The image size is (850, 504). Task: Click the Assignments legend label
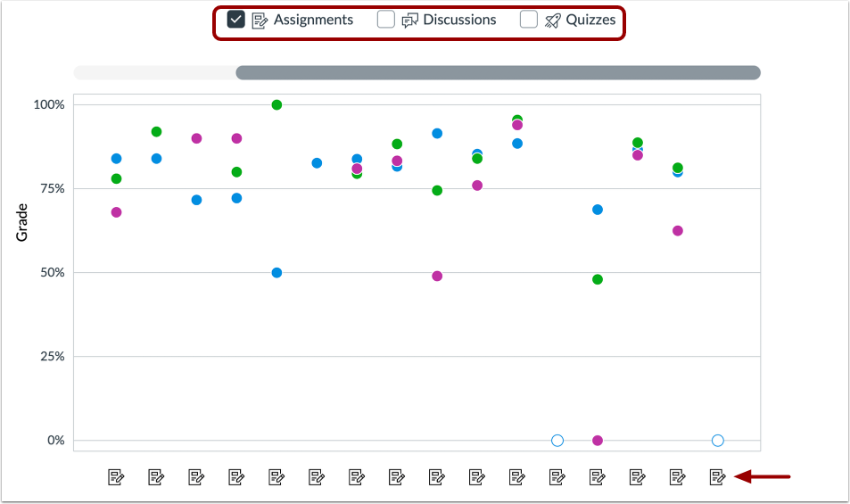click(313, 20)
